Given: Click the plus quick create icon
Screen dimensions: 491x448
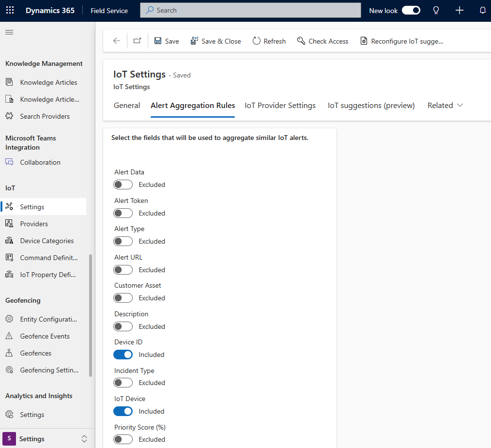Looking at the screenshot, I should (460, 10).
